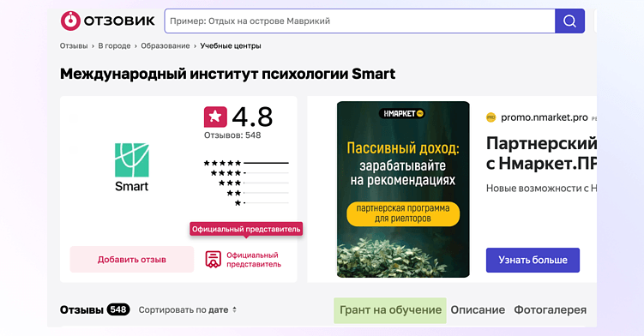Filter reviews by the two-star row

pyautogui.click(x=257, y=193)
